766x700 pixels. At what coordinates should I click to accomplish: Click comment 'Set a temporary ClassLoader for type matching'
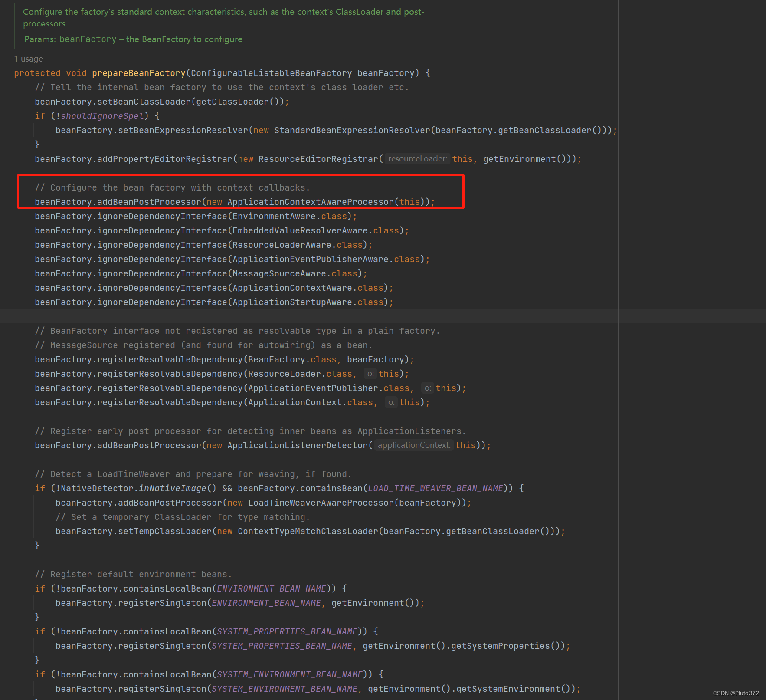183,517
